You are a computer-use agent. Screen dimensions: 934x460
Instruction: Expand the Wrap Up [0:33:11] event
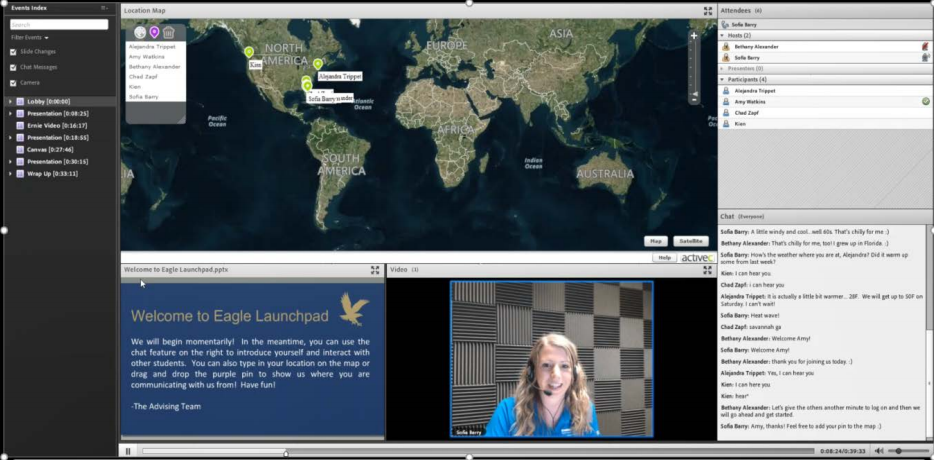tap(10, 173)
